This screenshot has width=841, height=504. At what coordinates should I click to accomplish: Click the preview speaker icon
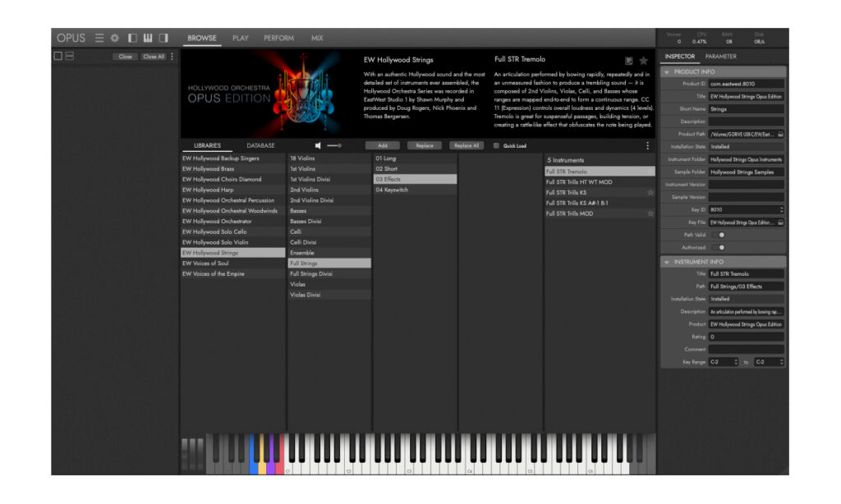click(x=318, y=145)
